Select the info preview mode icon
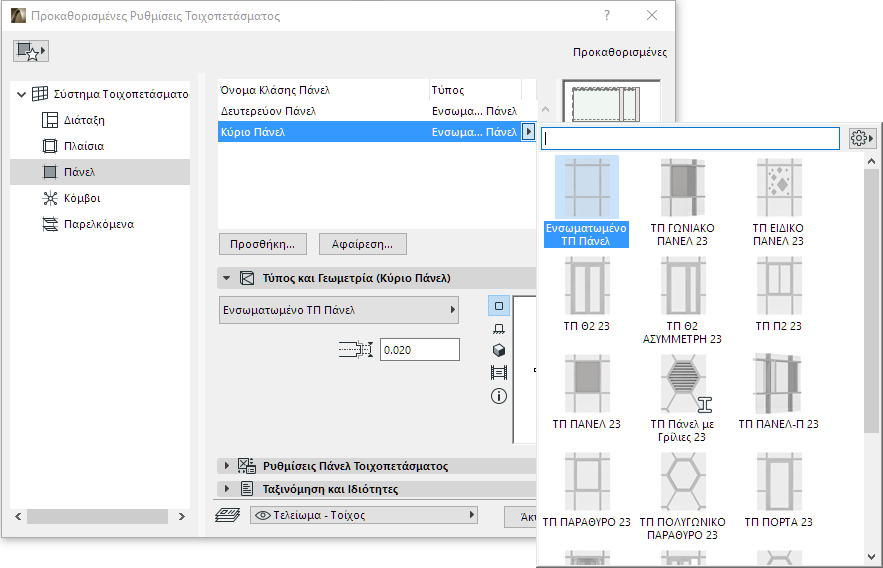This screenshot has width=883, height=568. [x=498, y=396]
